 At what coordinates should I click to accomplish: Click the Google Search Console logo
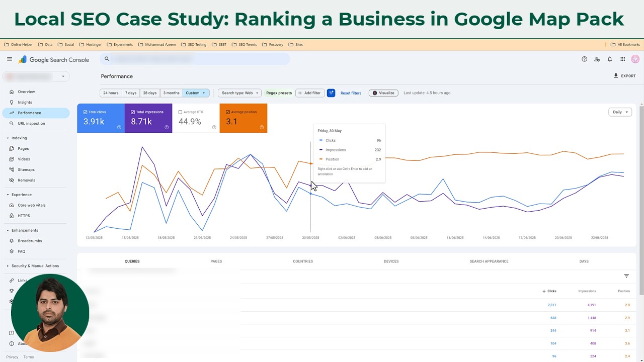[x=54, y=60]
